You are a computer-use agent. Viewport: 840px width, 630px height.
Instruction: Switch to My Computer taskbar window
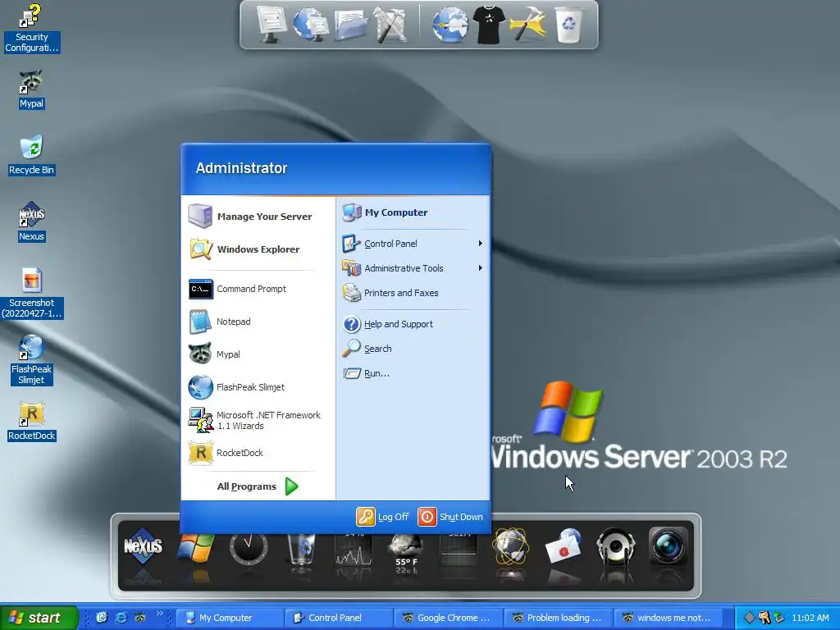pos(231,618)
